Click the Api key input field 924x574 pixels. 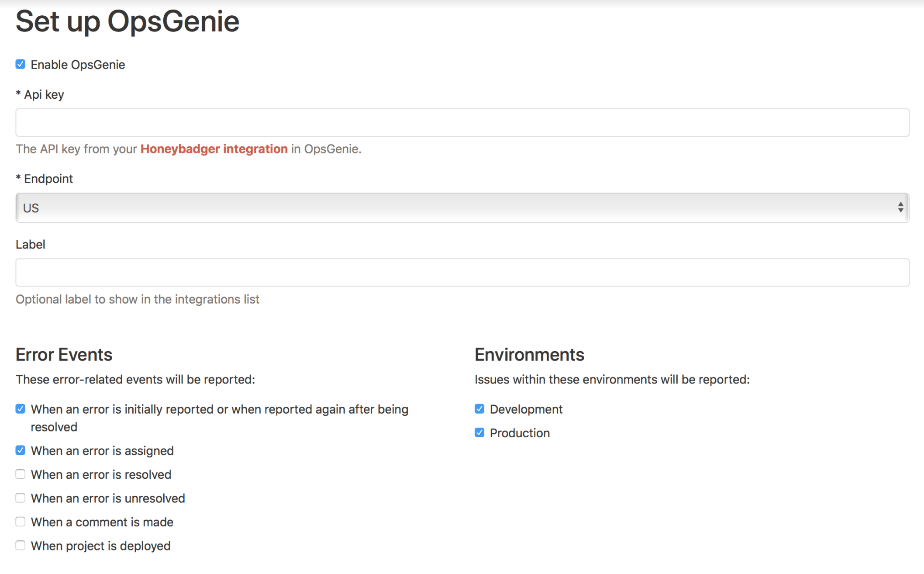463,122
